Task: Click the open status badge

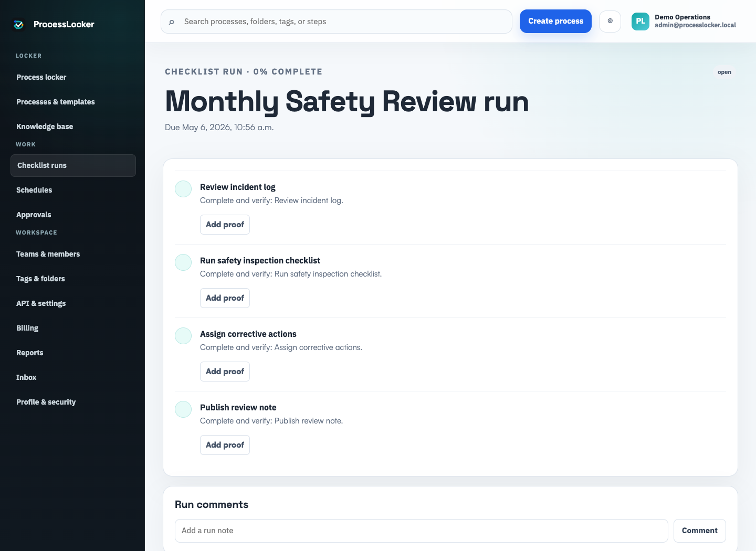Action: coord(724,72)
